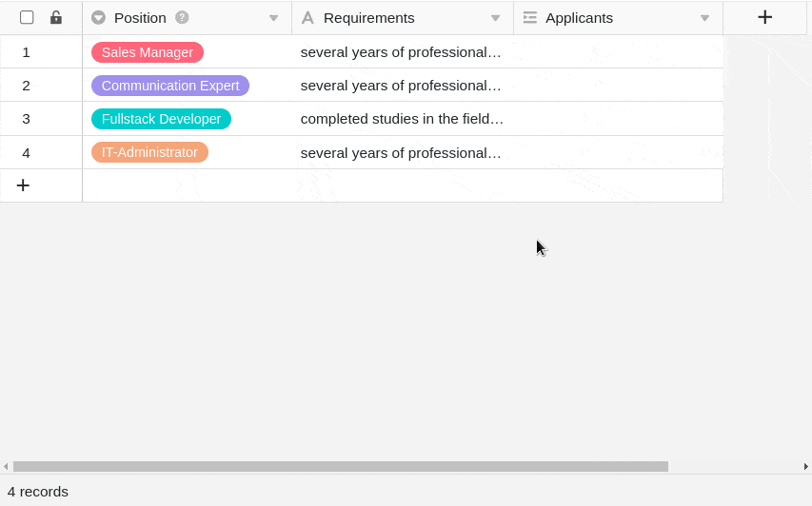Screen dimensions: 812x506
Task: Click the long-text icon beside Applicants
Action: 530,18
